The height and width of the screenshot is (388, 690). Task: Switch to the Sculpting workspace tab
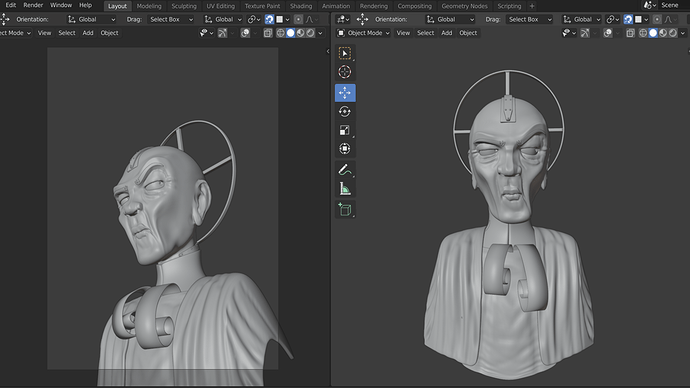184,6
